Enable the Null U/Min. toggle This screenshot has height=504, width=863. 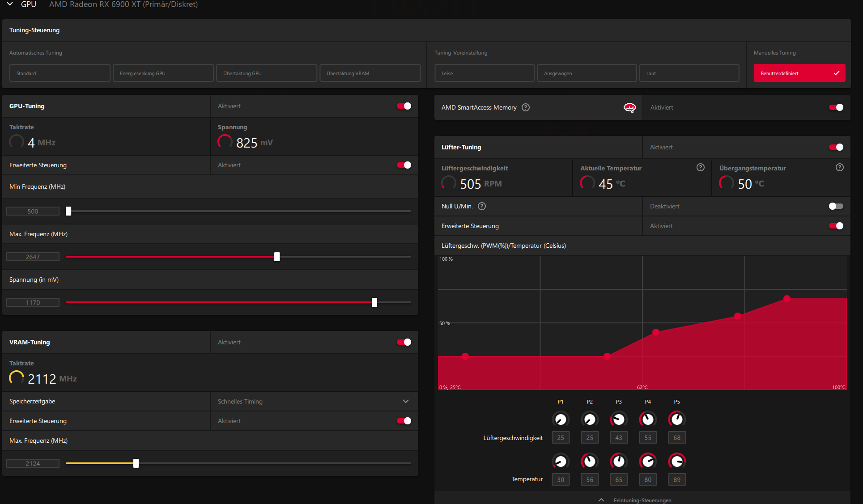pos(835,206)
